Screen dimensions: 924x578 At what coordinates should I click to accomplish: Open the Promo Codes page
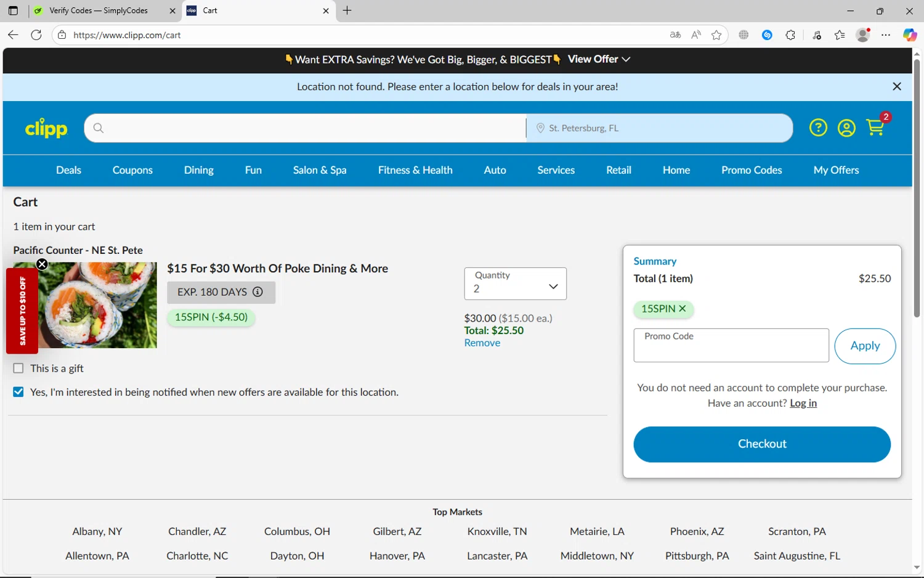(752, 170)
